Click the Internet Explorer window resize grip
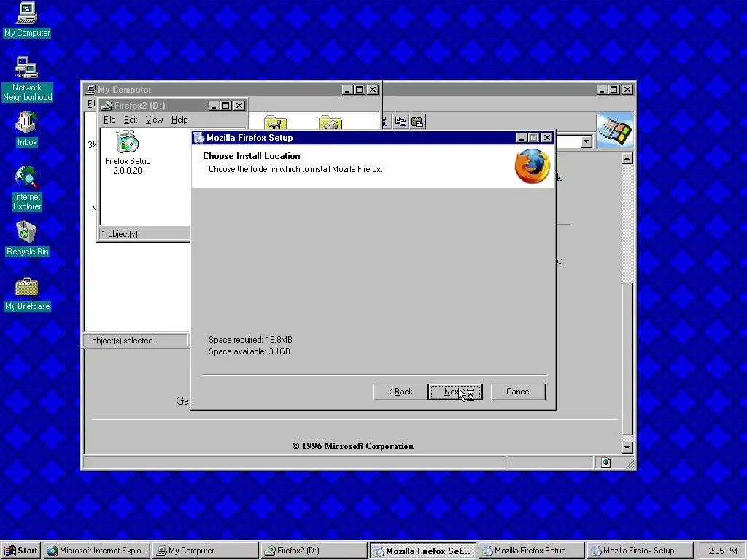This screenshot has width=747, height=560. 630,464
